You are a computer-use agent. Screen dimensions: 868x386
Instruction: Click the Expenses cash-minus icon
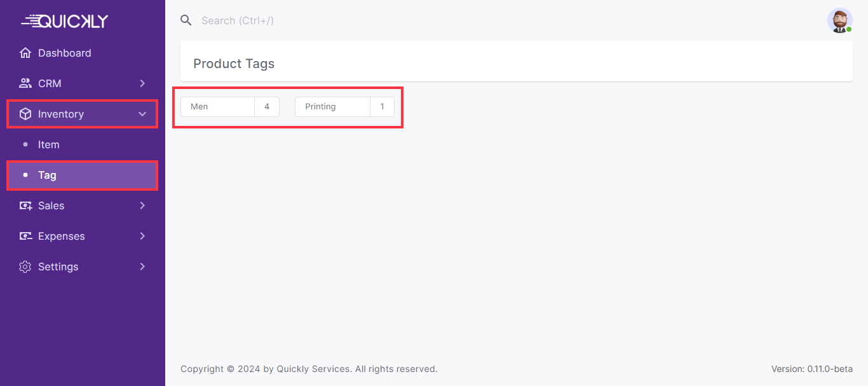(25, 236)
